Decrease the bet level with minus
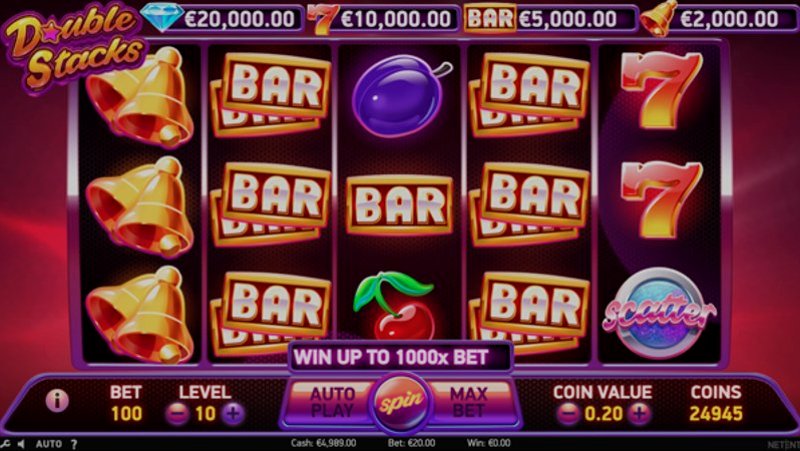 pyautogui.click(x=177, y=414)
